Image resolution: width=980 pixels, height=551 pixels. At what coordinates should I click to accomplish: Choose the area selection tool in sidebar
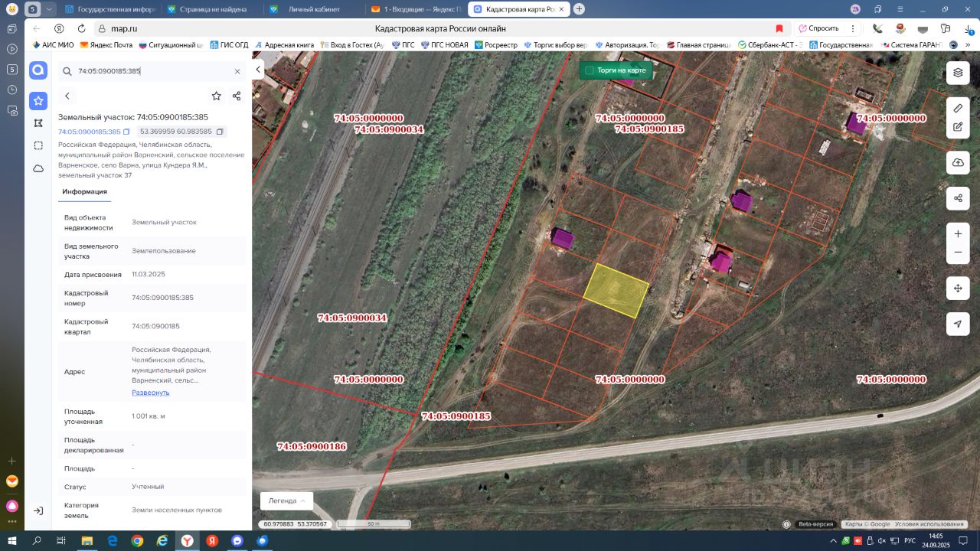click(38, 145)
